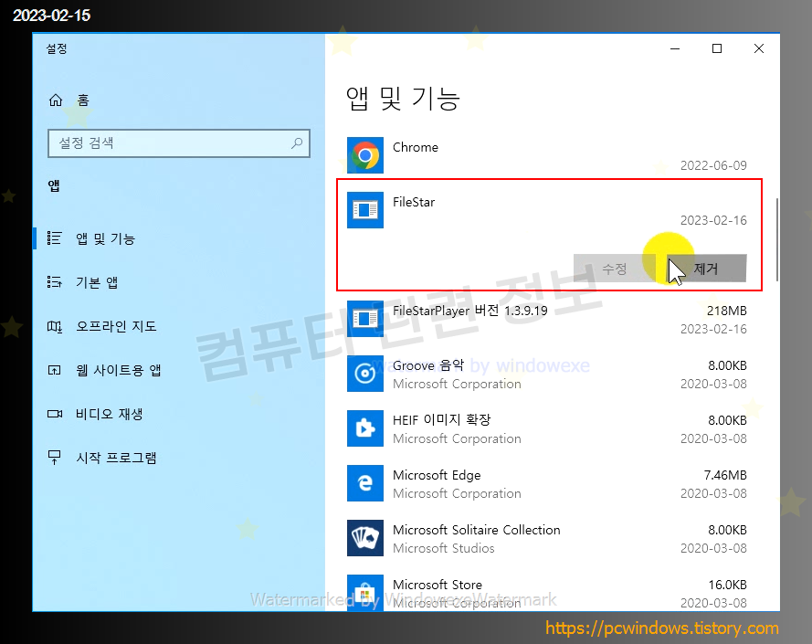This screenshot has height=644, width=812.
Task: Click the Microsoft Store app icon
Action: point(365,593)
